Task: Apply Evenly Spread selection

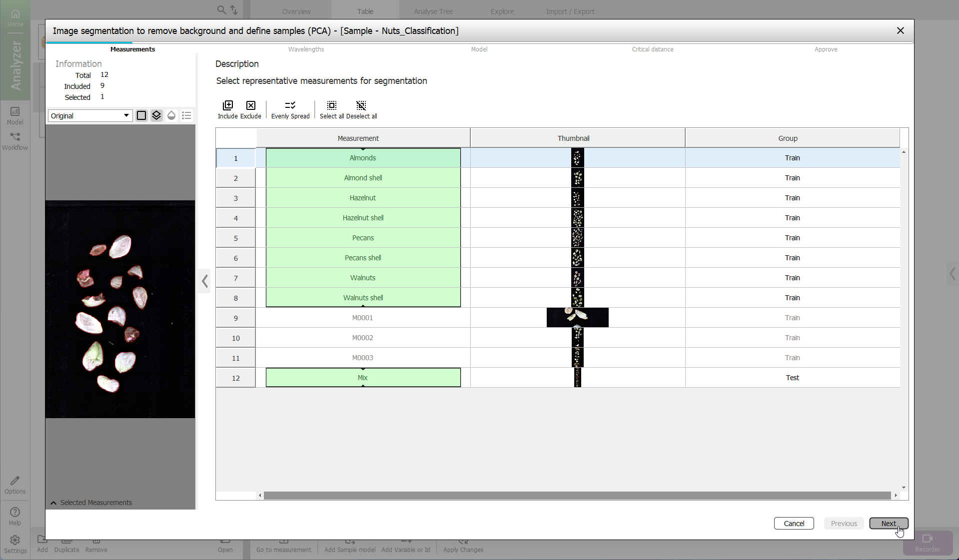Action: tap(290, 106)
